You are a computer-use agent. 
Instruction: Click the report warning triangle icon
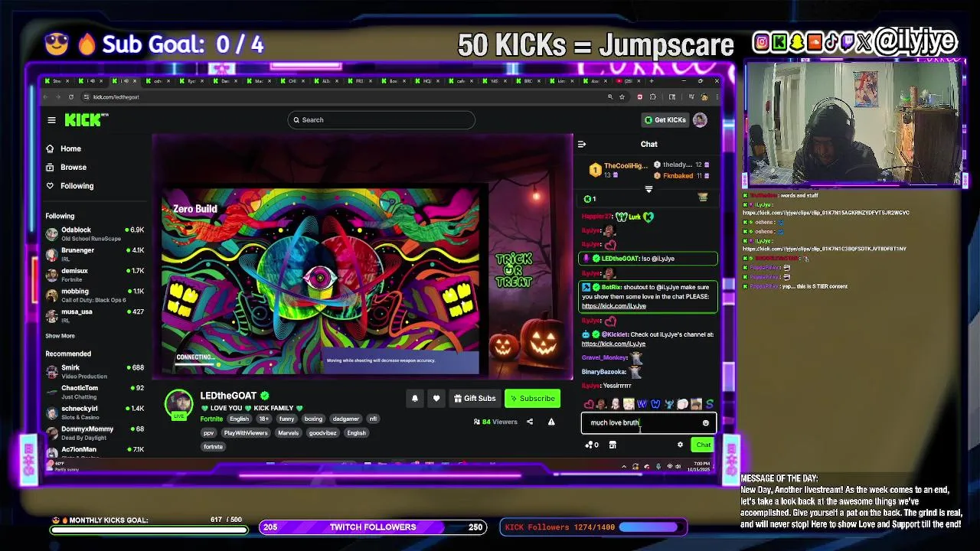coord(551,422)
